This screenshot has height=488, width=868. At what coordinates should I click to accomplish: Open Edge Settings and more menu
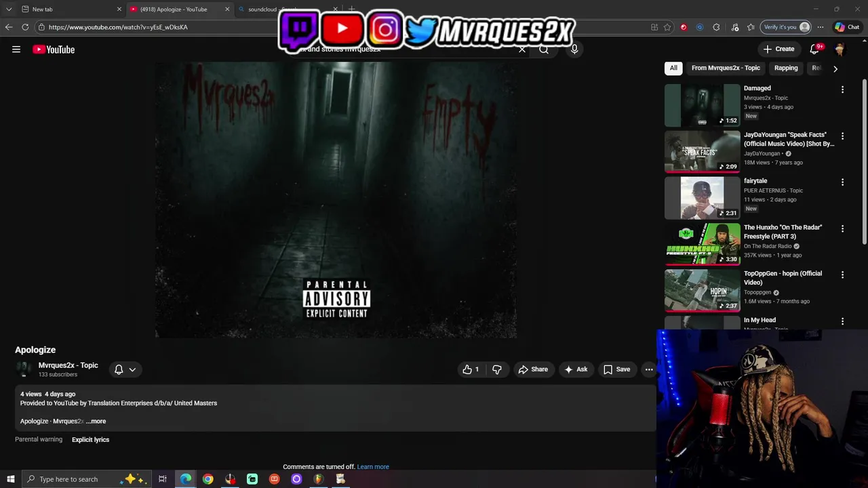[821, 27]
